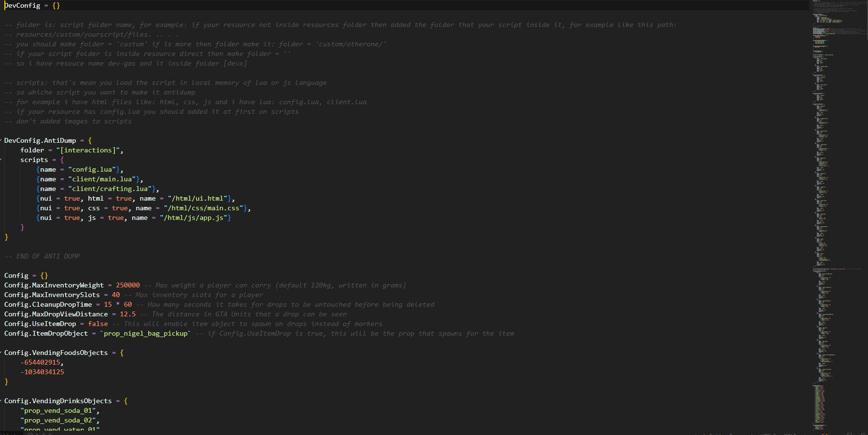Fold the Config.VendingDrinksObjects block
The height and width of the screenshot is (435, 868).
point(1,401)
